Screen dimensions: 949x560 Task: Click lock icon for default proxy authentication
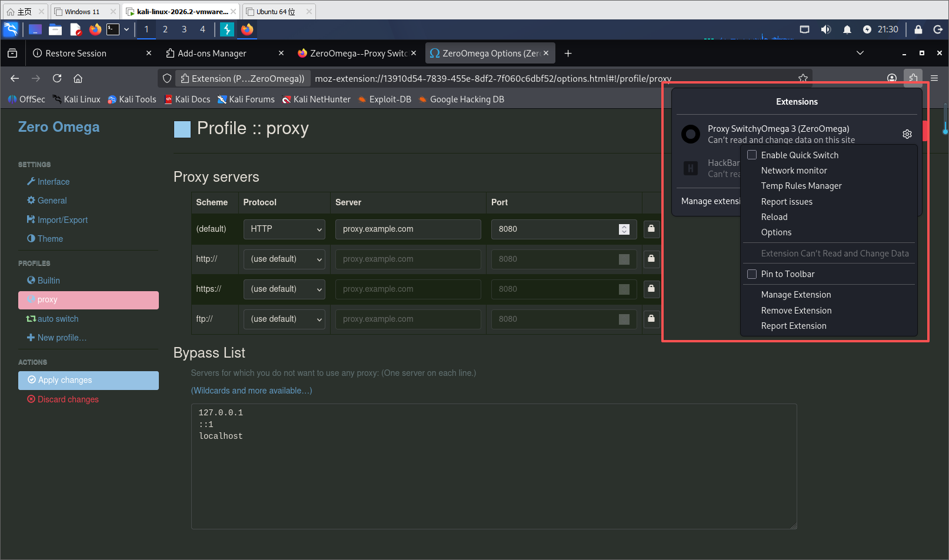click(x=651, y=229)
